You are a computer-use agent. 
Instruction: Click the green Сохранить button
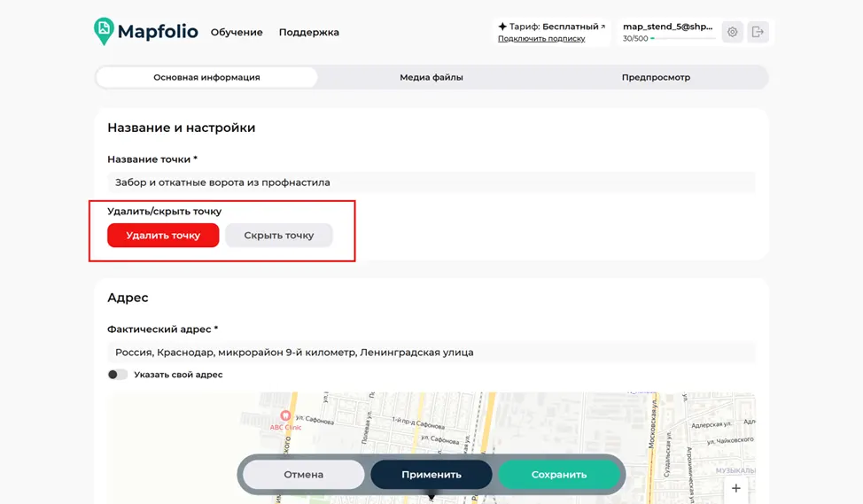click(558, 474)
